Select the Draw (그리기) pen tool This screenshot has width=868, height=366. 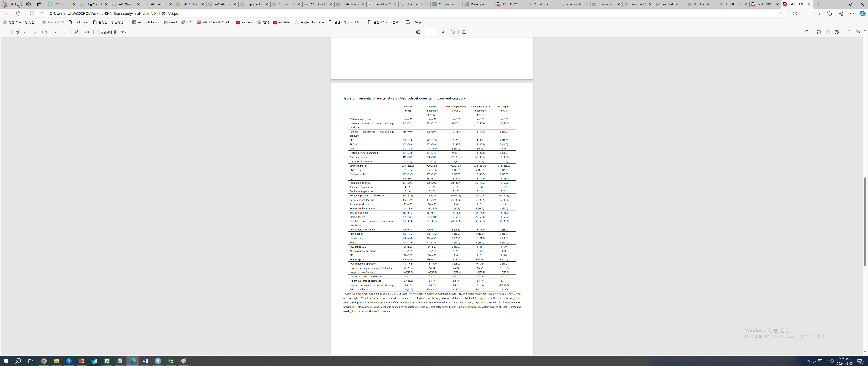pyautogui.click(x=42, y=32)
